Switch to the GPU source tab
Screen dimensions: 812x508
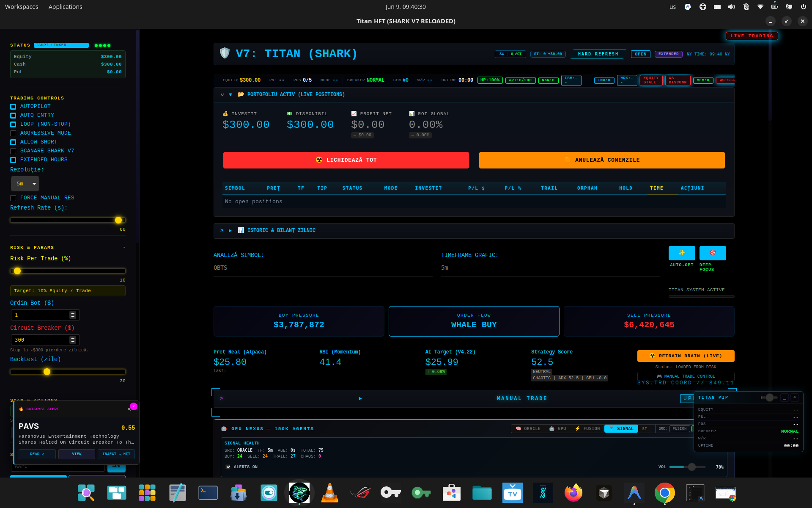[x=557, y=429]
